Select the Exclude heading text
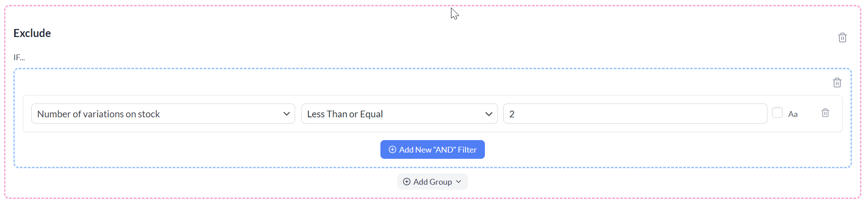868x207 pixels. (x=32, y=33)
